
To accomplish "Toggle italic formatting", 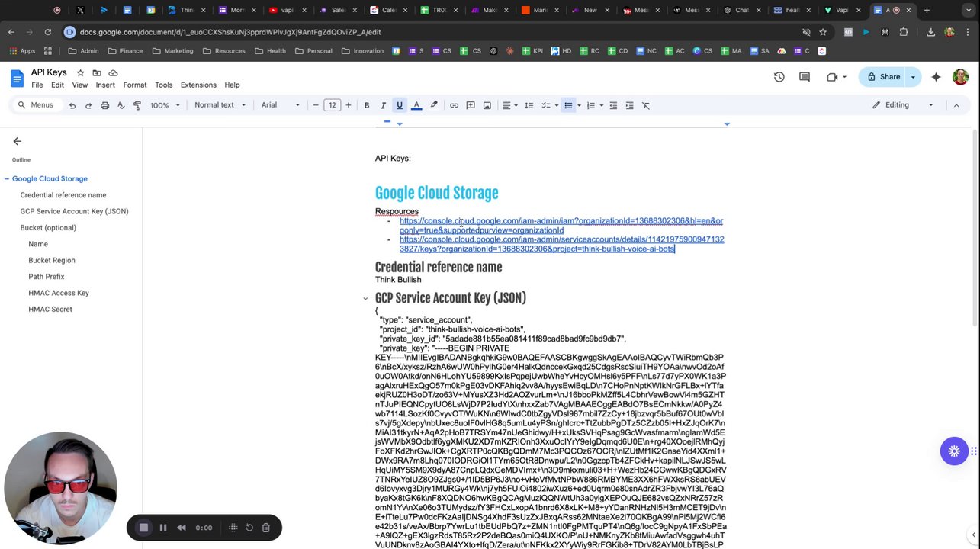I will (x=383, y=105).
